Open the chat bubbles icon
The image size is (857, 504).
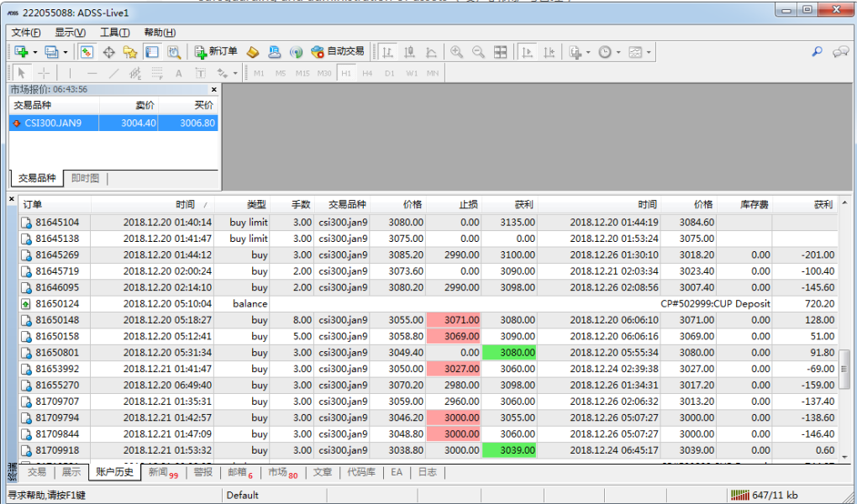(x=840, y=52)
